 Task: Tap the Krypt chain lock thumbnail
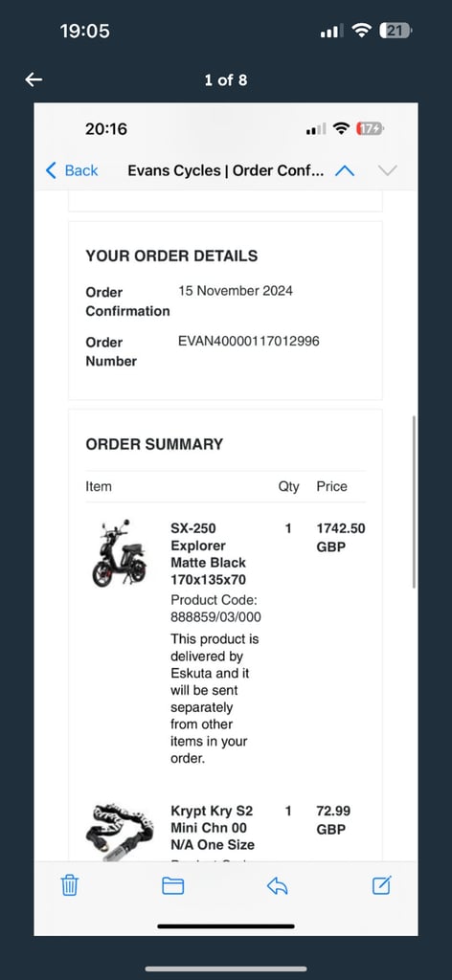click(120, 832)
